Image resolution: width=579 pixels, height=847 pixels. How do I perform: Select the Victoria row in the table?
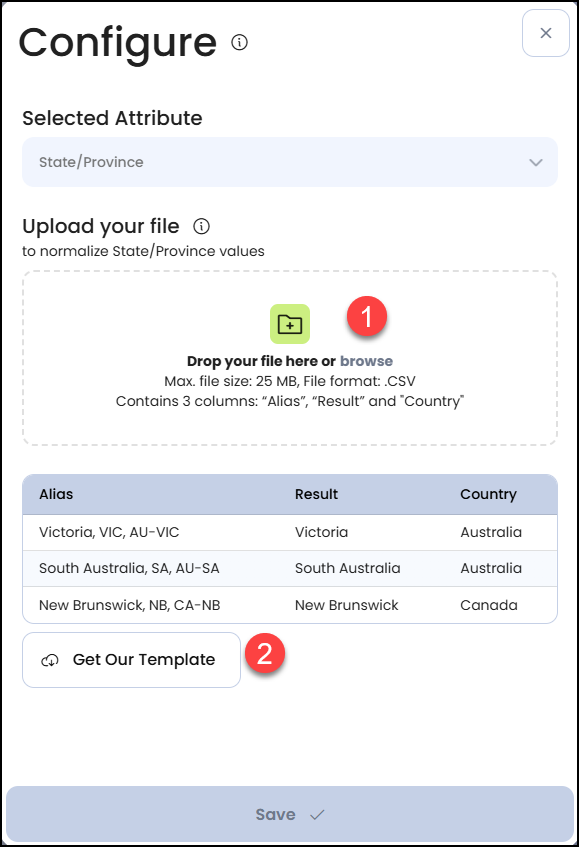[289, 532]
